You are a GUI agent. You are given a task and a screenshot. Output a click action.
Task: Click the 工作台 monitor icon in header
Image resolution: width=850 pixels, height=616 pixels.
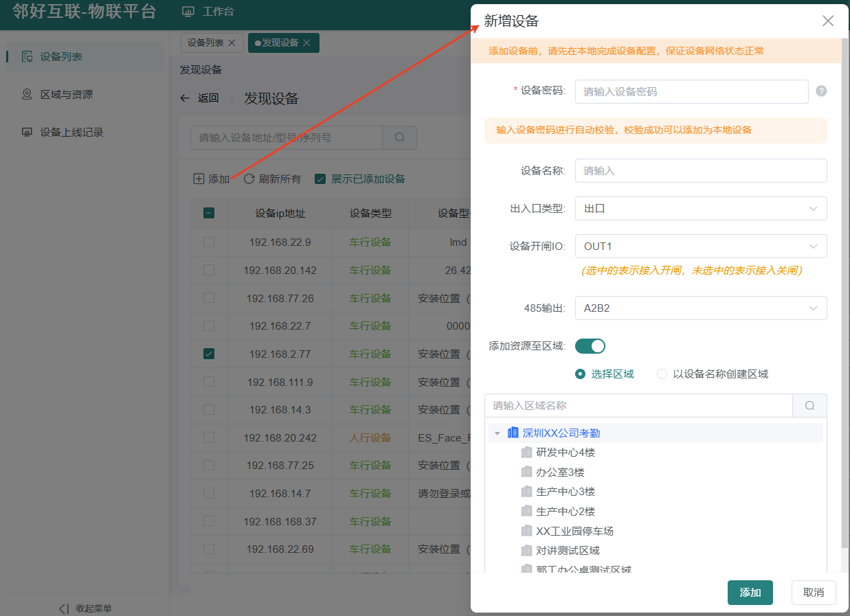tap(188, 12)
